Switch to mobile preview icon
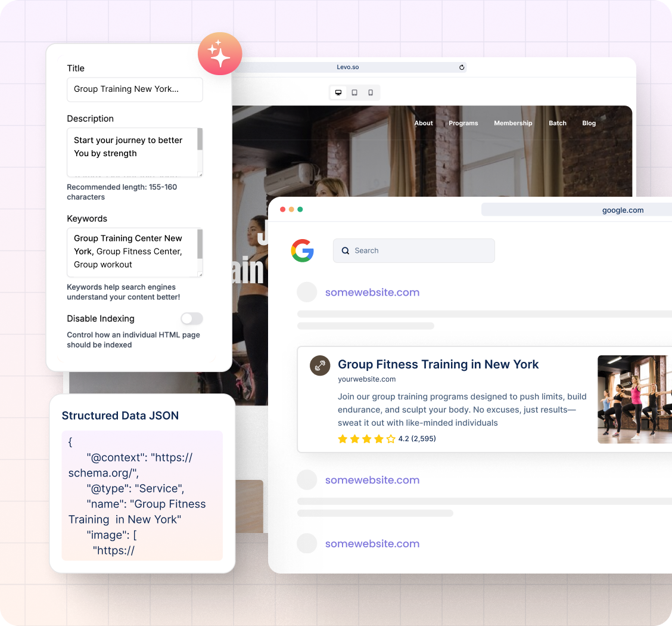 click(x=371, y=92)
